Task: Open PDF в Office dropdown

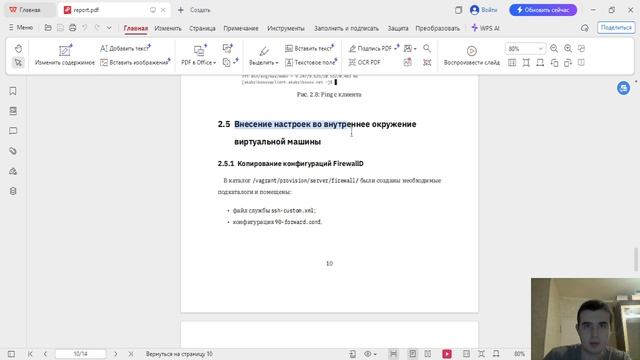Action: 199,56
